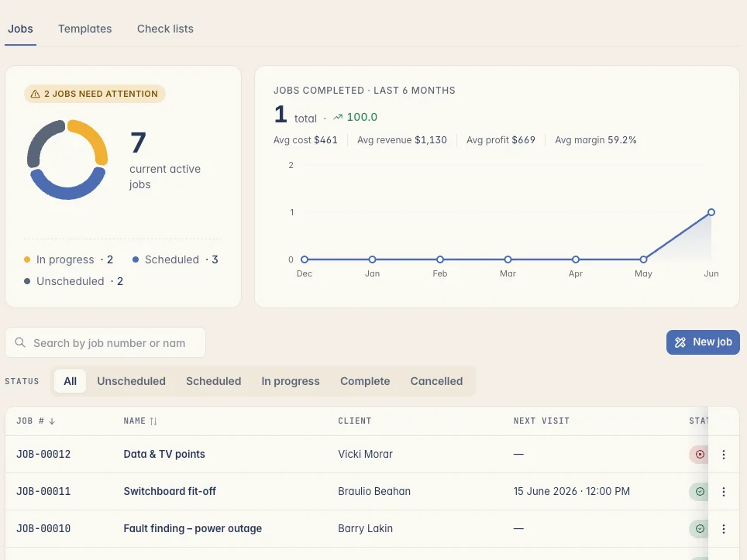Sort by Name using the sort arrows
This screenshot has width=747, height=560.
pyautogui.click(x=153, y=421)
